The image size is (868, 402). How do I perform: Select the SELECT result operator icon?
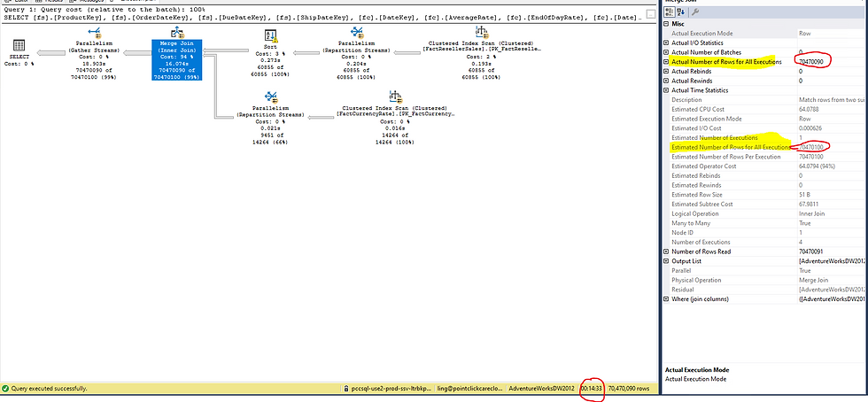coord(19,47)
